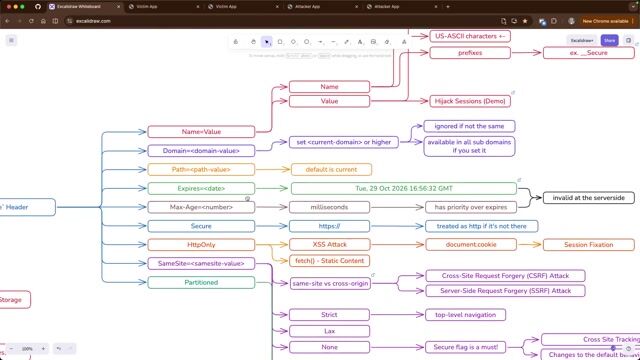The height and width of the screenshot is (360, 640).
Task: Open the extra shapes tools menu
Action: click(404, 42)
